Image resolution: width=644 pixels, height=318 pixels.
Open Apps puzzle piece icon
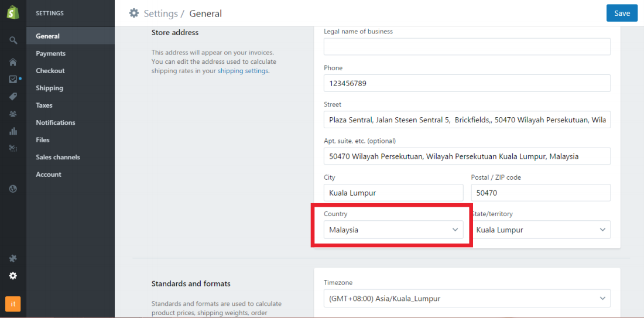coord(13,258)
